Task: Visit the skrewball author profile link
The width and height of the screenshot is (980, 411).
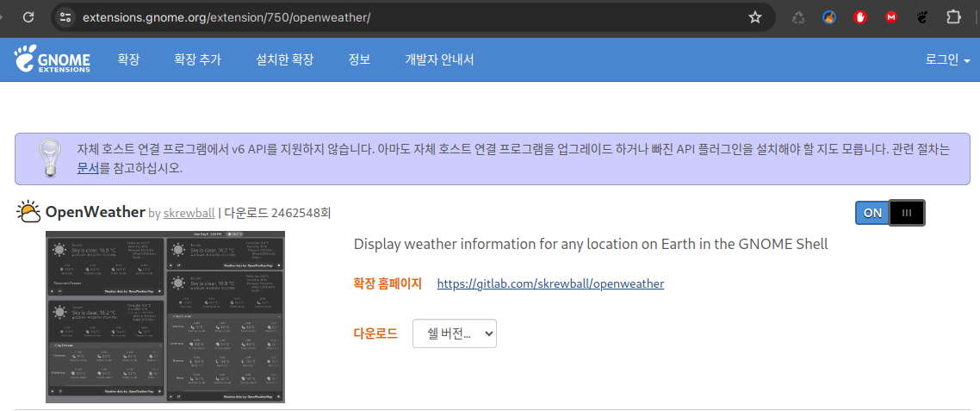Action: pos(189,214)
